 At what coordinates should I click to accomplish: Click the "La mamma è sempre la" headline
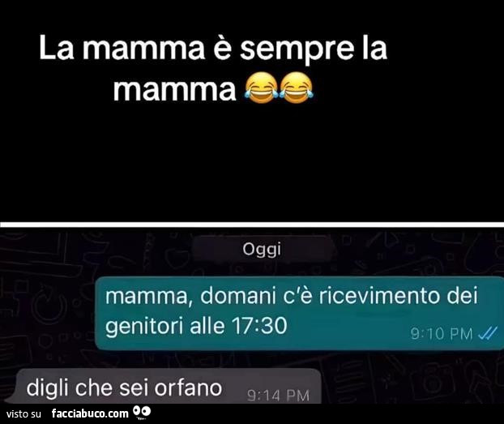coord(213,49)
